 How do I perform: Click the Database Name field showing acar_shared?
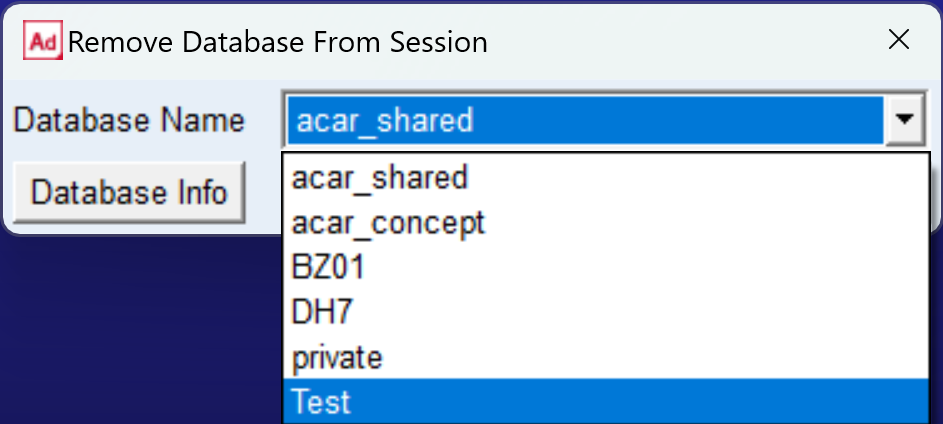click(584, 121)
